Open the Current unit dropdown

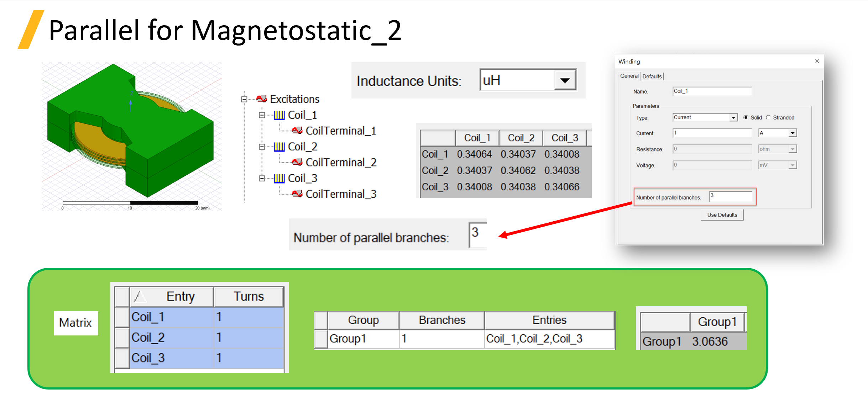[x=793, y=133]
